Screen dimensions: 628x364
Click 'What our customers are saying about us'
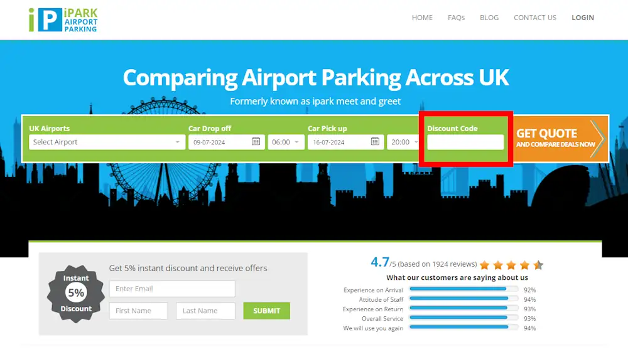pyautogui.click(x=457, y=277)
